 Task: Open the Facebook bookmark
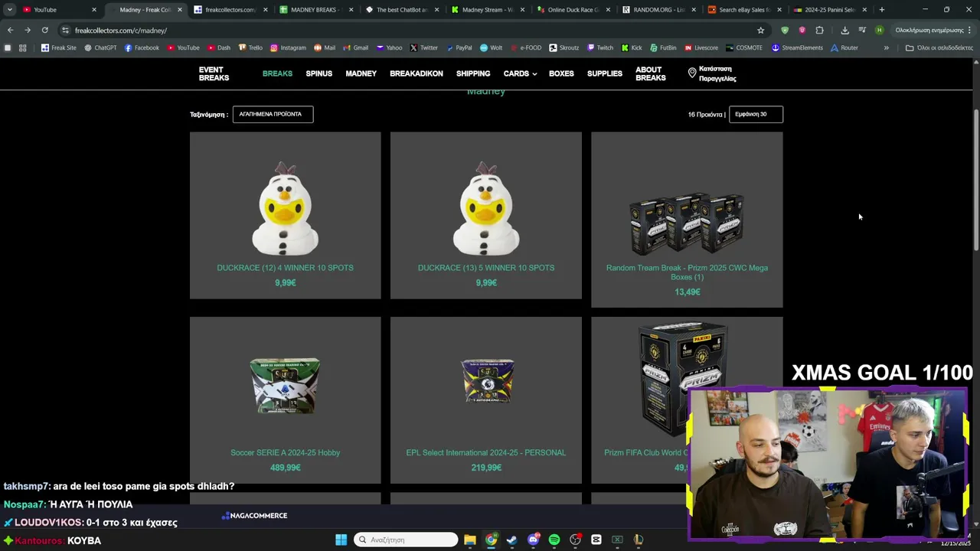coord(142,47)
